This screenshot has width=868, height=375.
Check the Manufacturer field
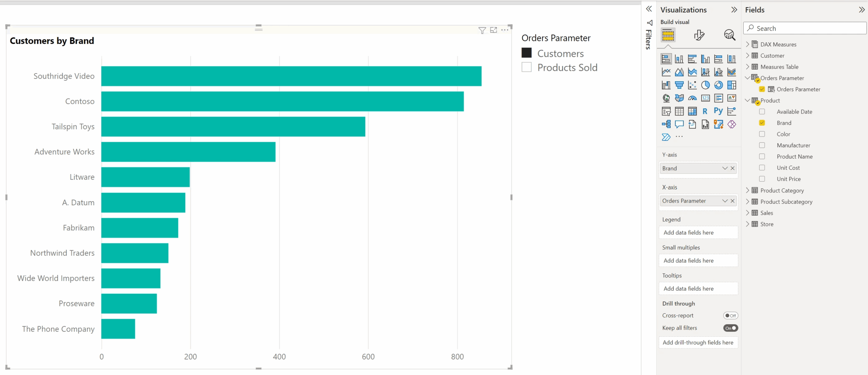(x=762, y=145)
